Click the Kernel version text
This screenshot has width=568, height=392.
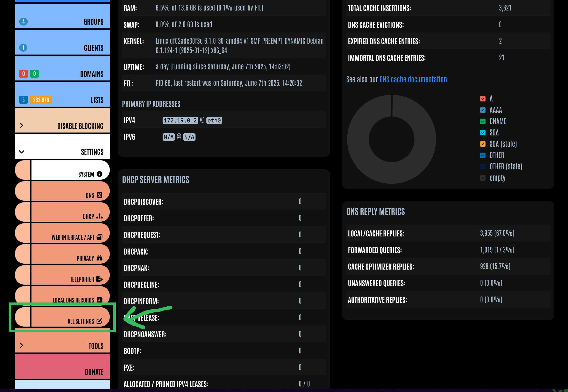point(239,45)
